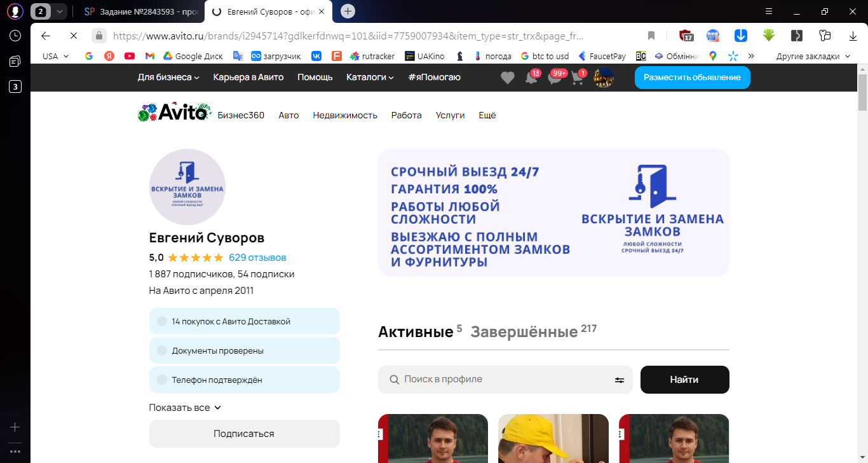Expand the Для бизнеса menu
Image resolution: width=868 pixels, height=463 pixels.
coord(168,77)
